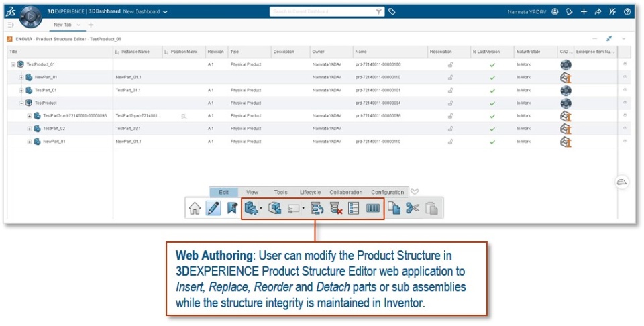Click the Title column header
This screenshot has width=644, height=326.
tap(60, 52)
